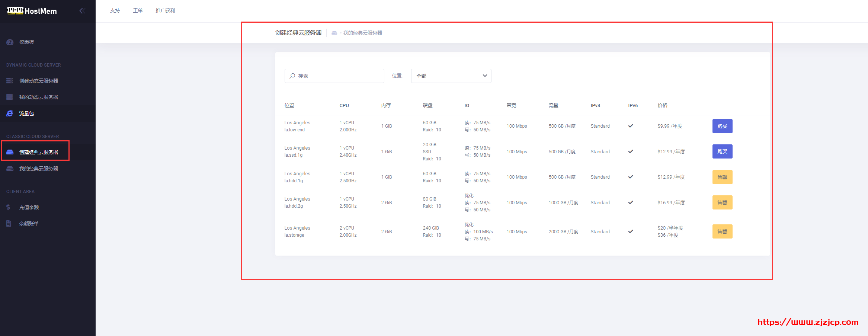Click the document icon for 余额账单
The height and width of the screenshot is (336, 868).
coord(9,224)
